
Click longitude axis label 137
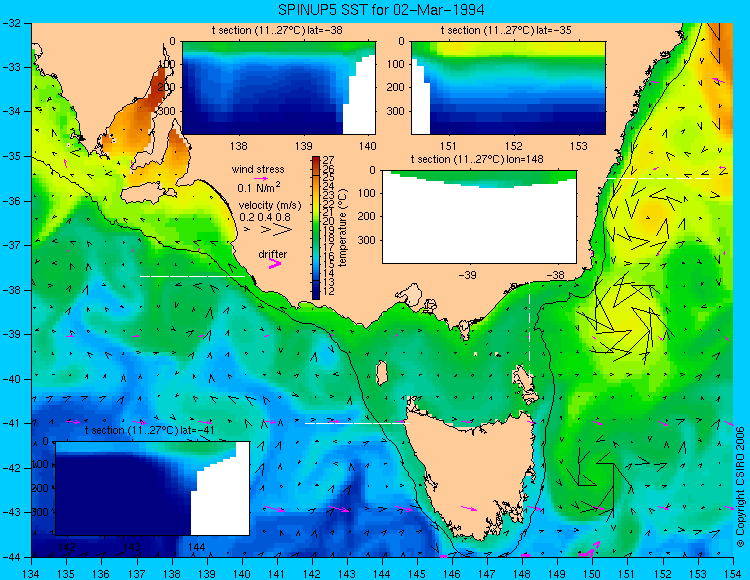coord(136,574)
